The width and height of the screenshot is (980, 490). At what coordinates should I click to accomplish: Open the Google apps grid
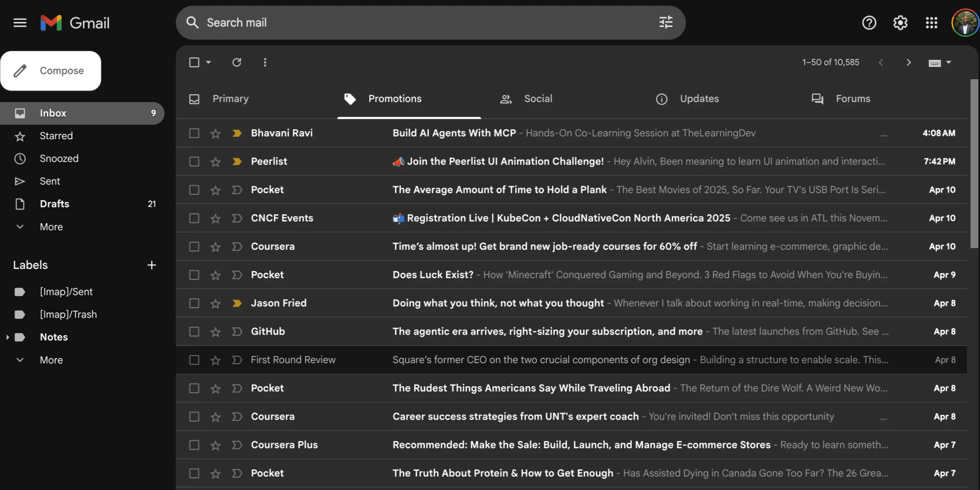tap(931, 22)
